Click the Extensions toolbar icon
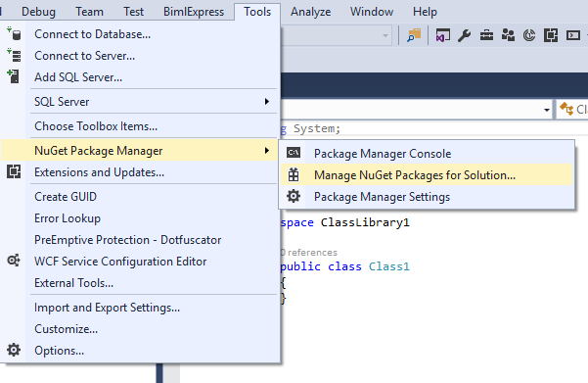The image size is (588, 383). pyautogui.click(x=551, y=35)
